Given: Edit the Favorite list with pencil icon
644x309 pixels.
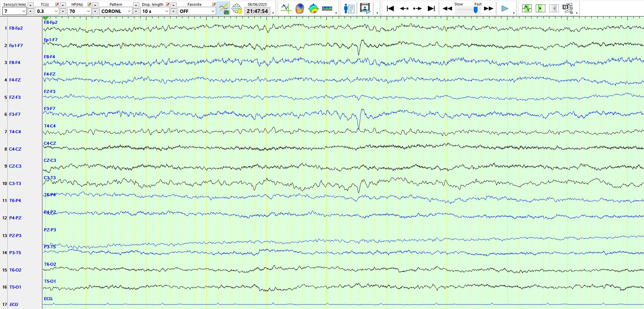Looking at the screenshot, I should click(214, 4).
